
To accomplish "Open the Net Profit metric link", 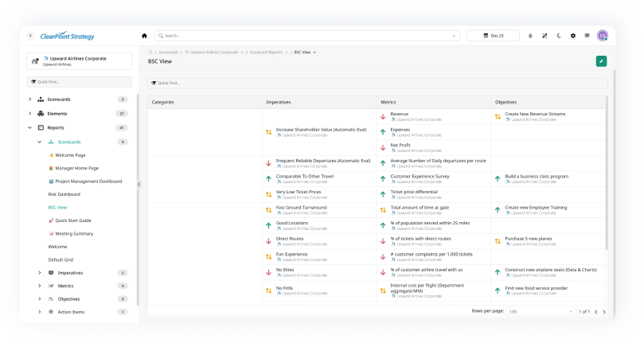I will coord(400,145).
